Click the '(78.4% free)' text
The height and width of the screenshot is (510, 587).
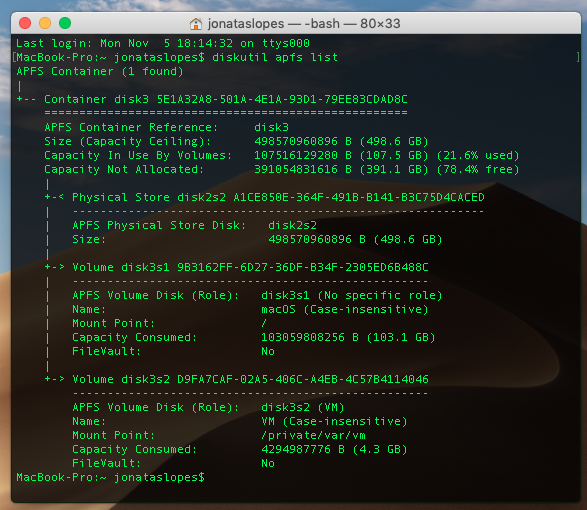pos(478,169)
